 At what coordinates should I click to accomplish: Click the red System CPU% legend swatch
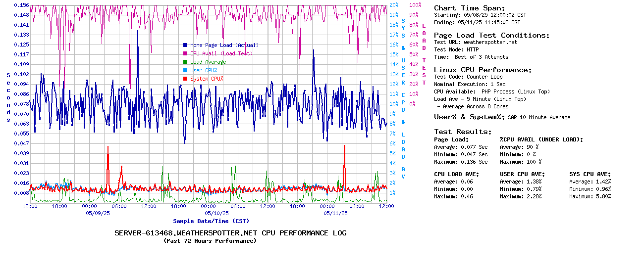point(185,79)
